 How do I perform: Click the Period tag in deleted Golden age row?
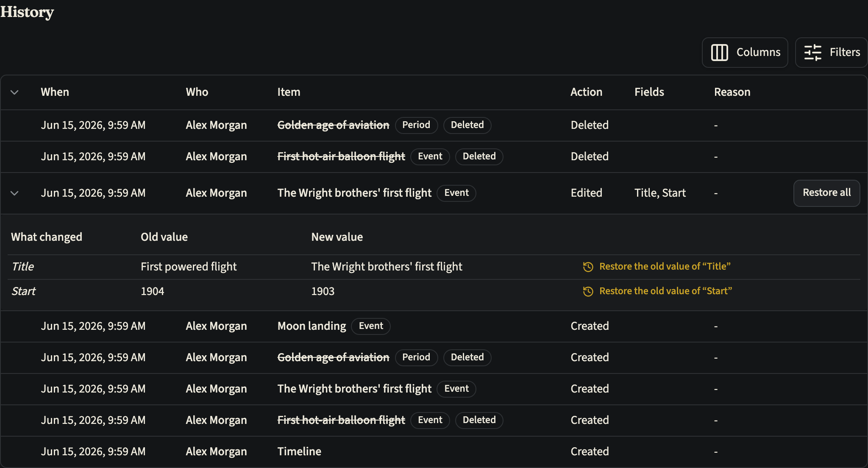[x=416, y=125]
